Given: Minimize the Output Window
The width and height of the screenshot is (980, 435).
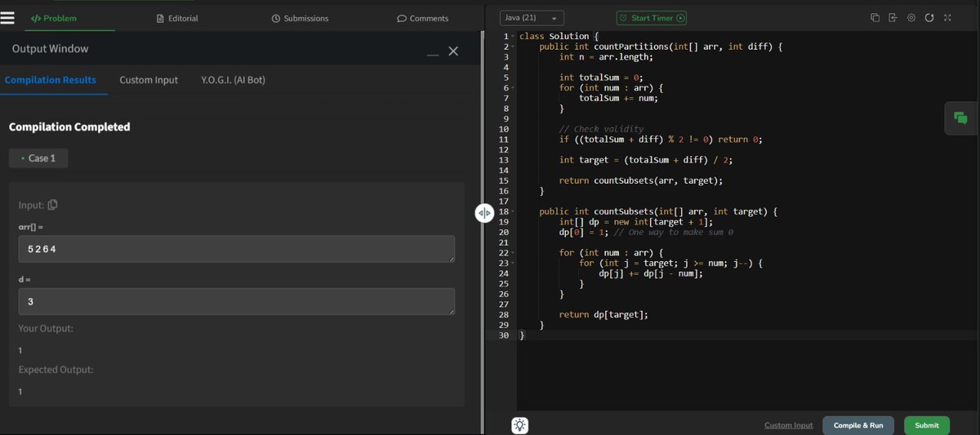Looking at the screenshot, I should click(433, 55).
